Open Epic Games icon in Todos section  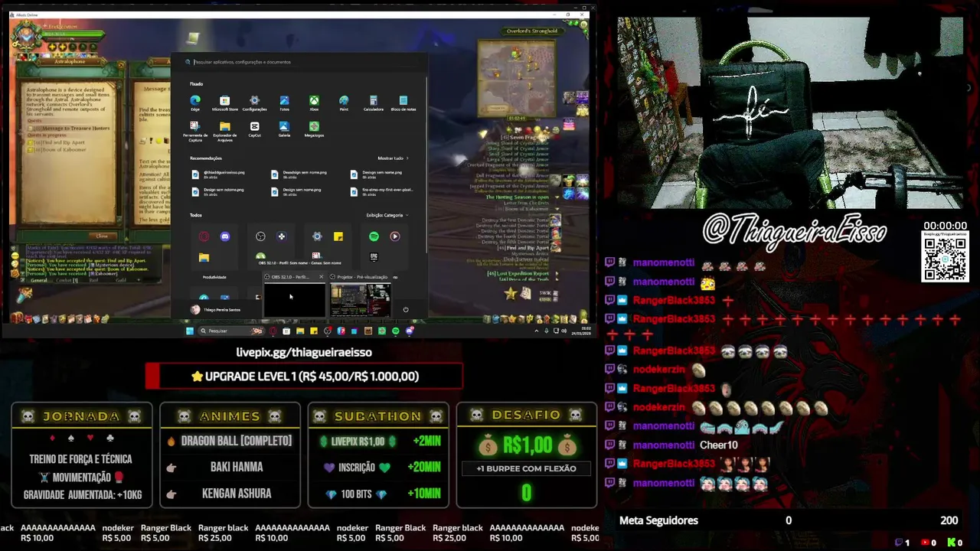click(374, 257)
